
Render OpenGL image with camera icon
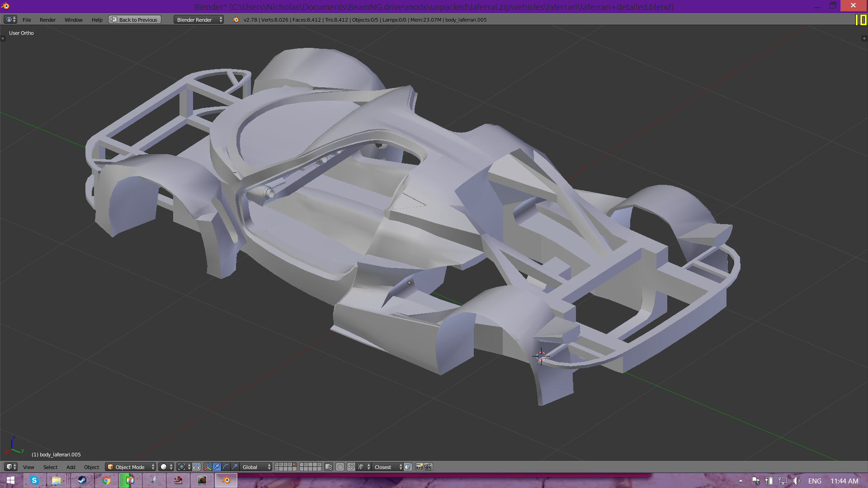(x=419, y=467)
